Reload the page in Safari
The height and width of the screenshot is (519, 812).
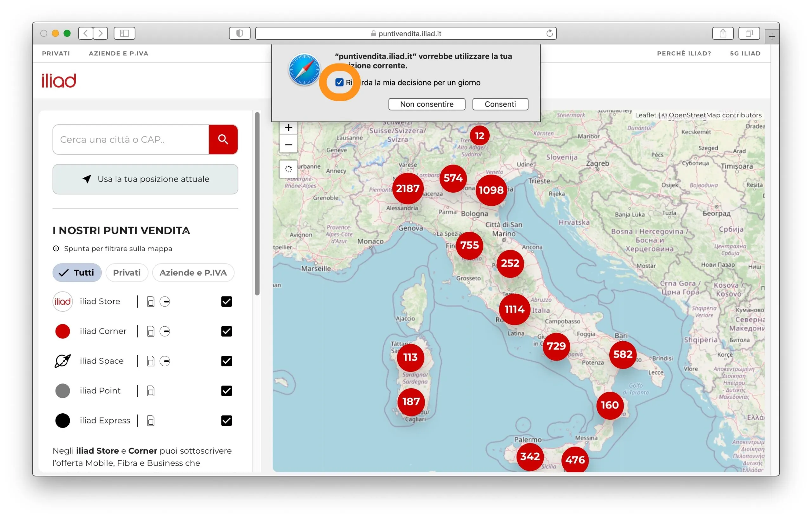pyautogui.click(x=549, y=33)
